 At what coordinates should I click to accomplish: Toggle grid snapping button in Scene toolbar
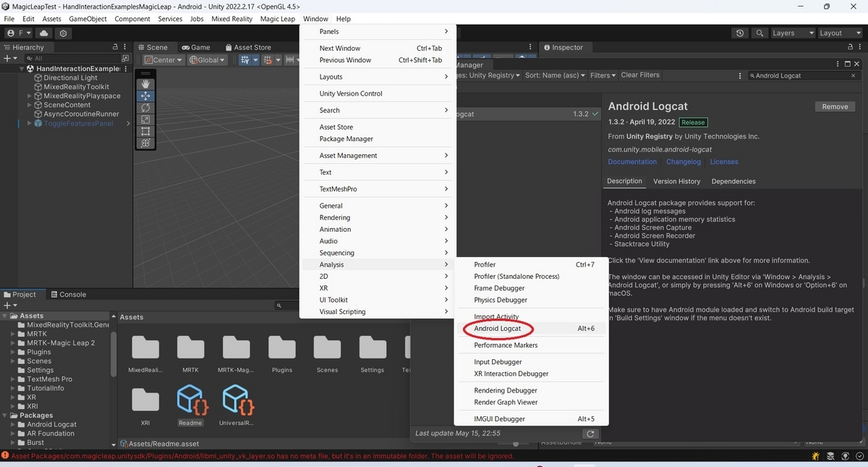269,60
